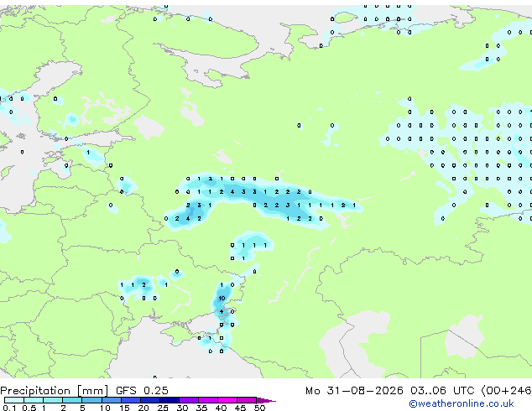Click the '0.1' legend scale label
Image resolution: width=532 pixels, height=411 pixels.
click(x=9, y=408)
